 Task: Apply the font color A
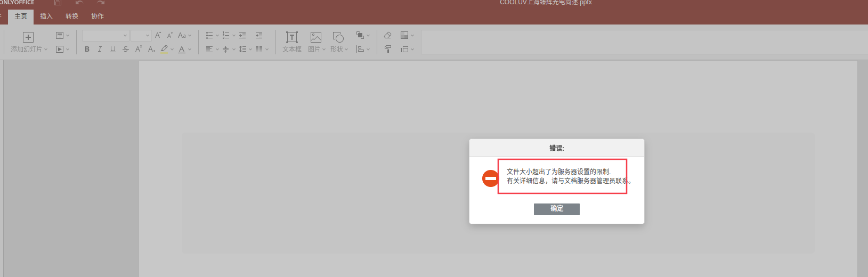coord(182,49)
